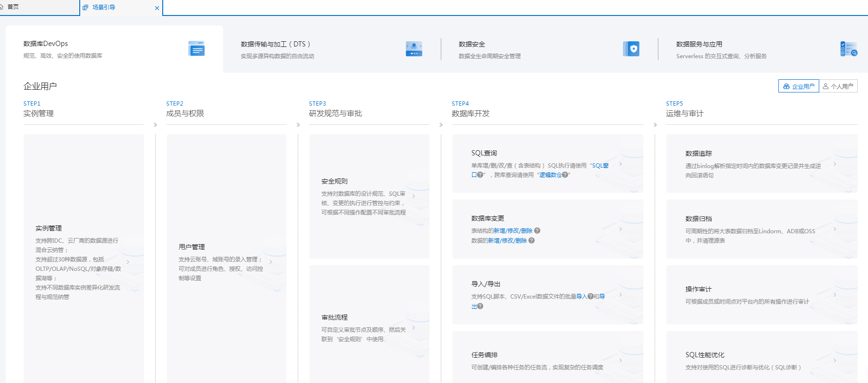Switch view to 个人用户
Viewport: 868px width, 383px height.
[x=838, y=86]
